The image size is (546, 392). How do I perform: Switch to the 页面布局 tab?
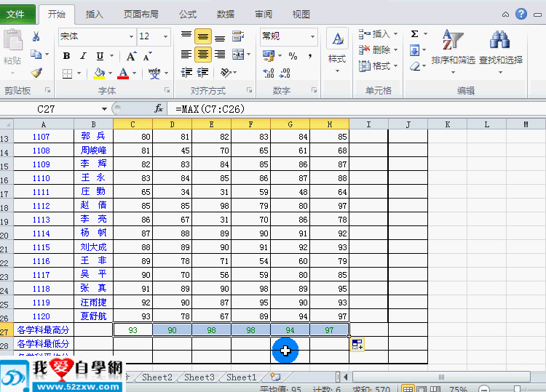pos(141,15)
